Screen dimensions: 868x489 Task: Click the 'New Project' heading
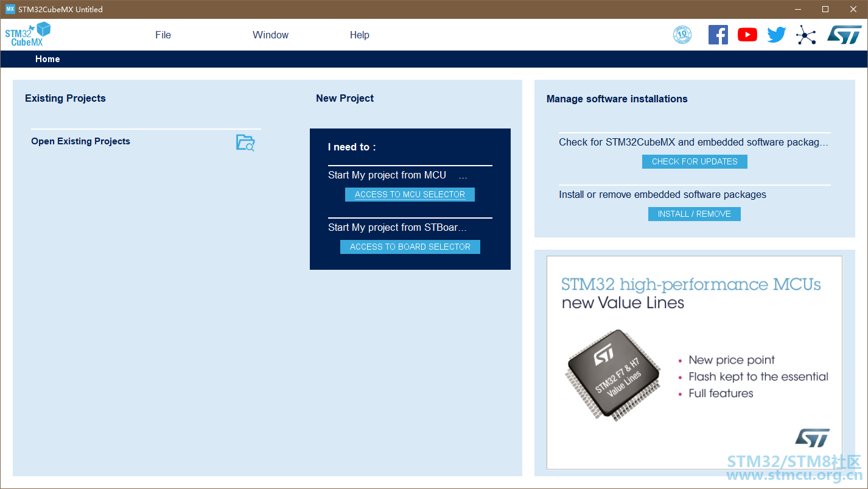(x=345, y=99)
